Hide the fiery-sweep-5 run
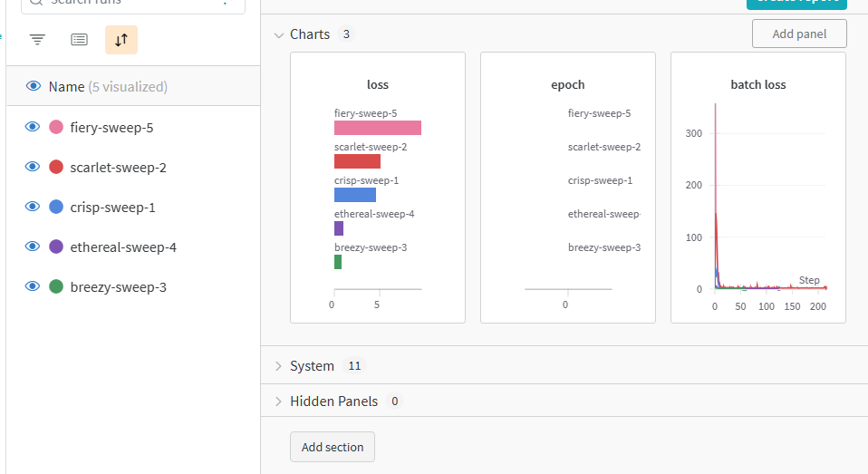This screenshot has width=868, height=474. (x=33, y=128)
